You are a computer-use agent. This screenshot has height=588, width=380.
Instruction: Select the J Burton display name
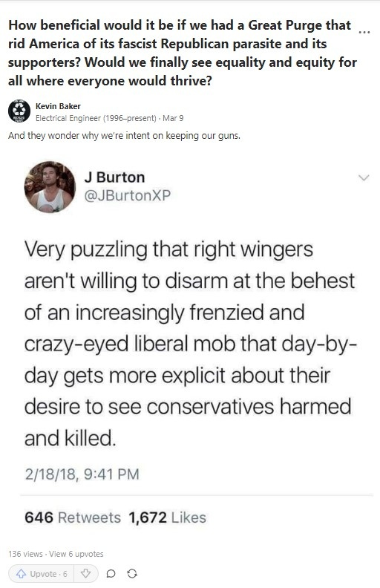click(114, 177)
